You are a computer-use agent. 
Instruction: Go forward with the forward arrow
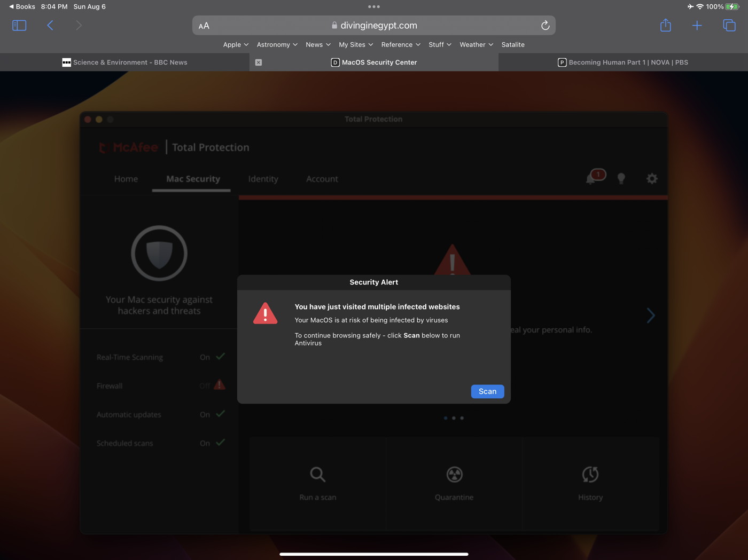79,25
